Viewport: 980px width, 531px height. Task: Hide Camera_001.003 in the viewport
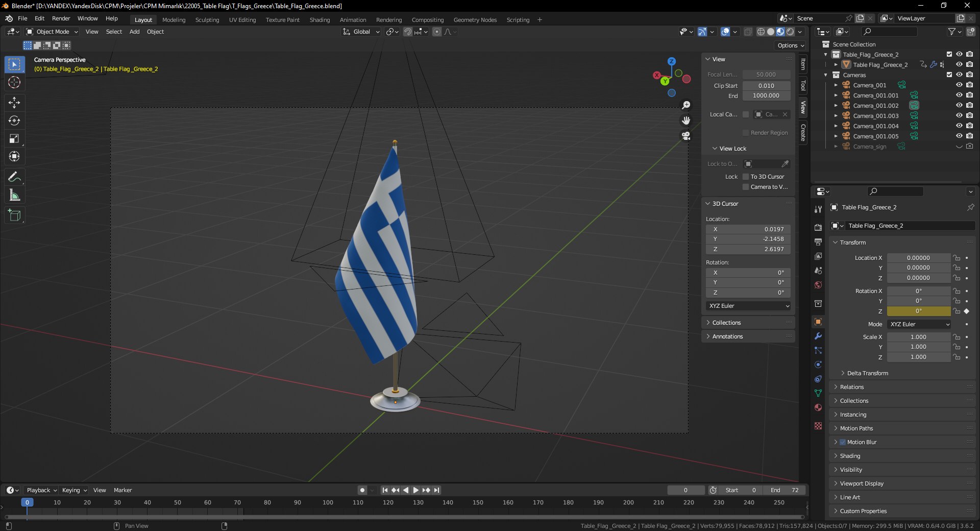pyautogui.click(x=959, y=115)
